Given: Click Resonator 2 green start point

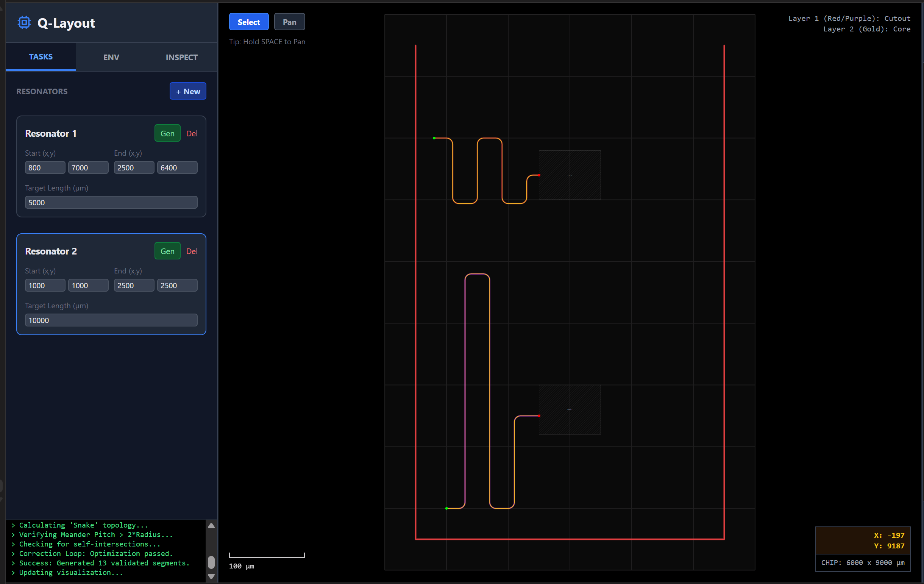Looking at the screenshot, I should 446,508.
